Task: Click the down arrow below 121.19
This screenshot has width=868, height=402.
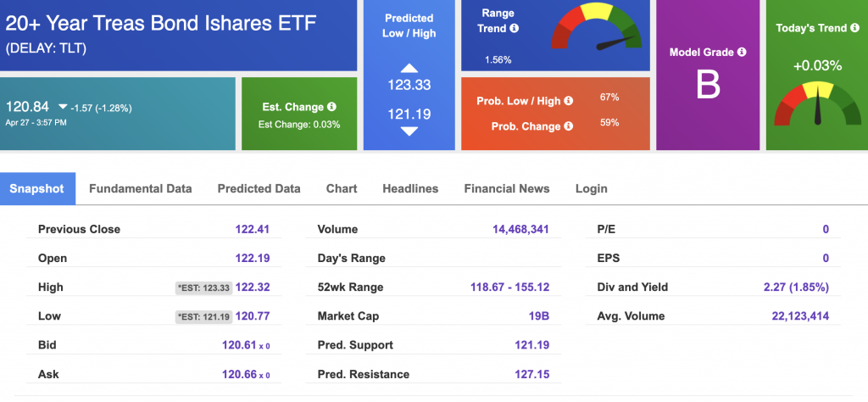Action: point(409,131)
